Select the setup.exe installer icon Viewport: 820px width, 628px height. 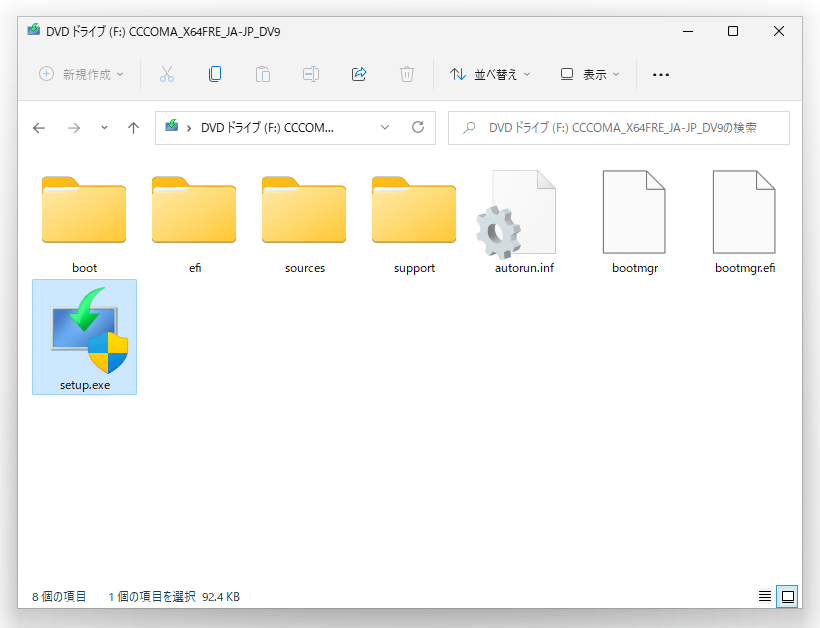click(89, 330)
